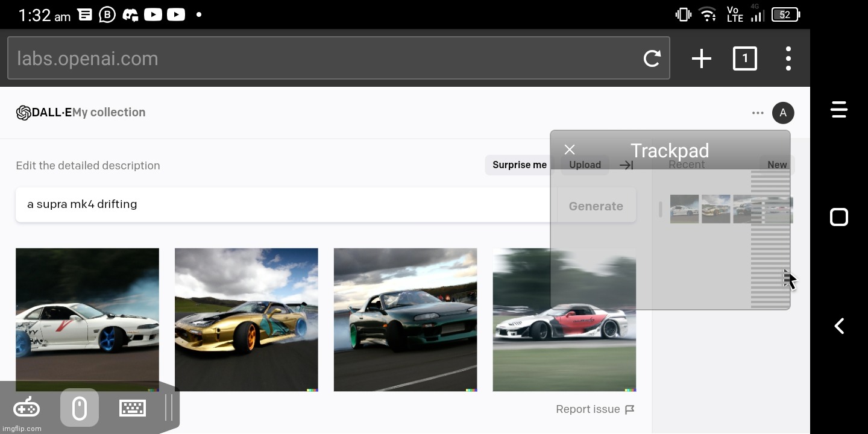Click the OpenAI DALL·E logo
This screenshot has width=868, height=434.
click(x=24, y=113)
